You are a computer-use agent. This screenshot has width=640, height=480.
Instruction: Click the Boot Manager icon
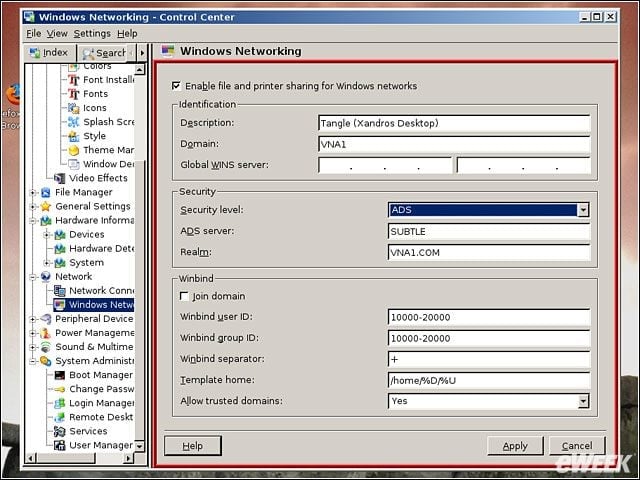pos(60,375)
